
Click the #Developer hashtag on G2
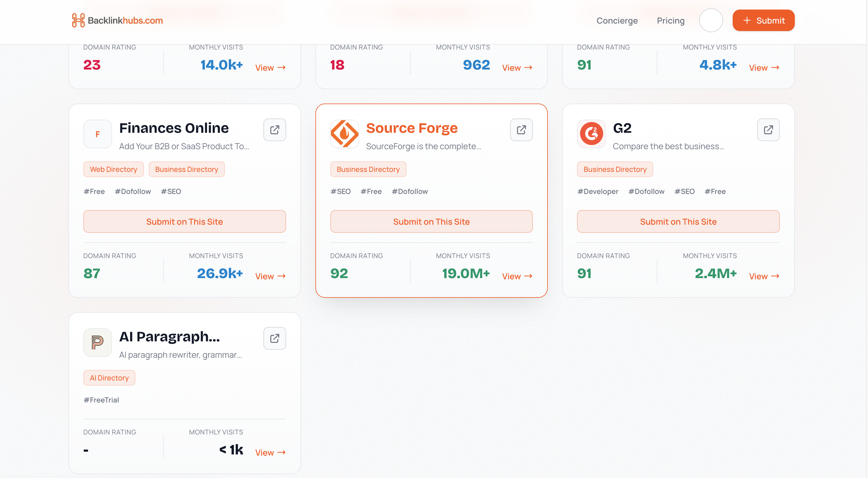598,191
